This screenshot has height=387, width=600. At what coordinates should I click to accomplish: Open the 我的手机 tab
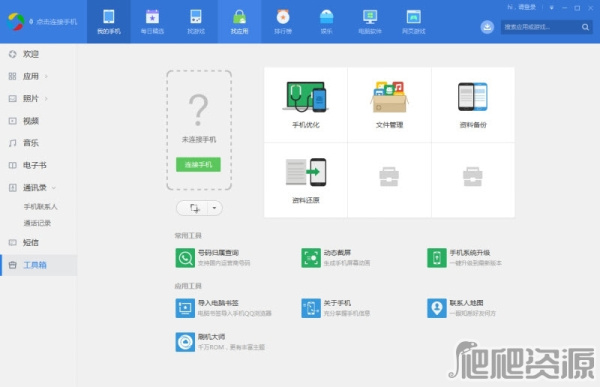109,22
